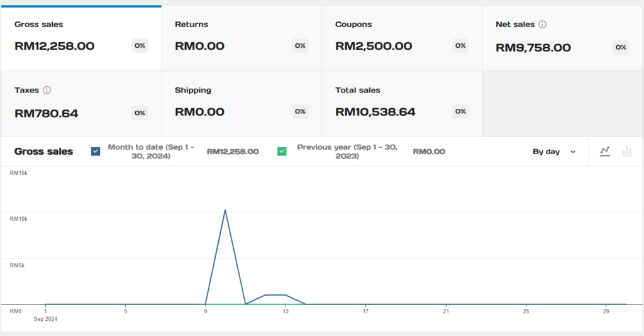Click the RM9,758.00 net sales value

533,48
